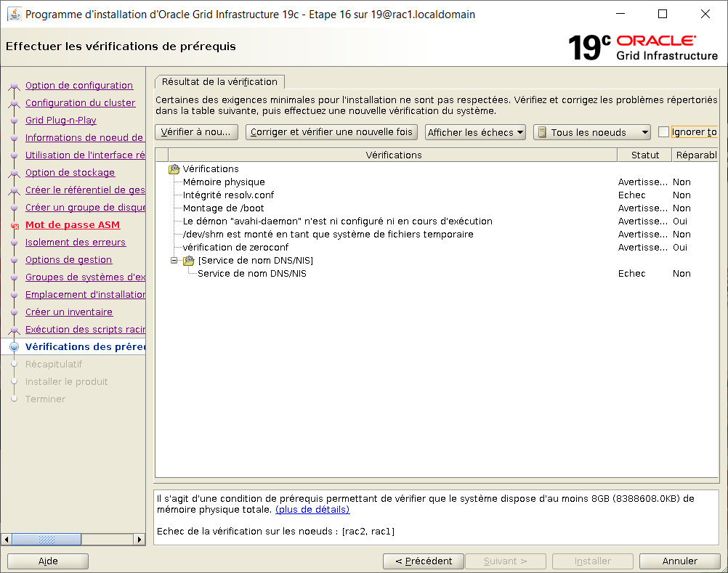Click the Vérifications root folder icon

point(174,169)
